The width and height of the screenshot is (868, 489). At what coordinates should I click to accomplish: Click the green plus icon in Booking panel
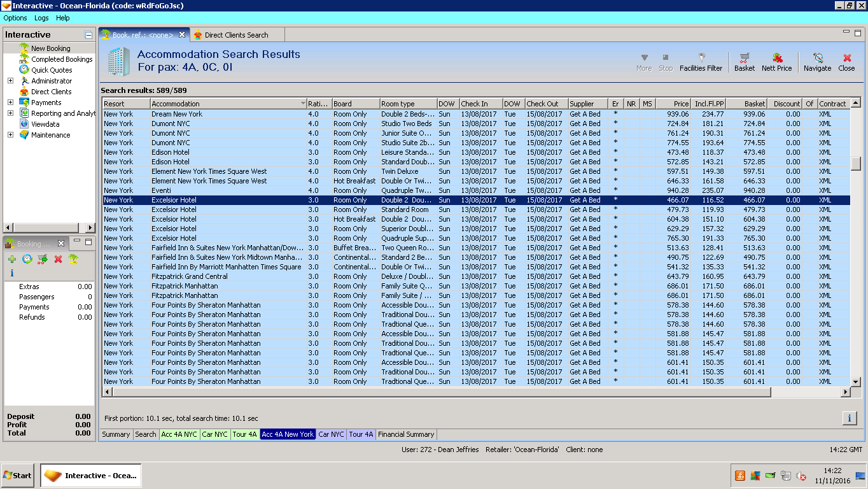click(x=11, y=259)
